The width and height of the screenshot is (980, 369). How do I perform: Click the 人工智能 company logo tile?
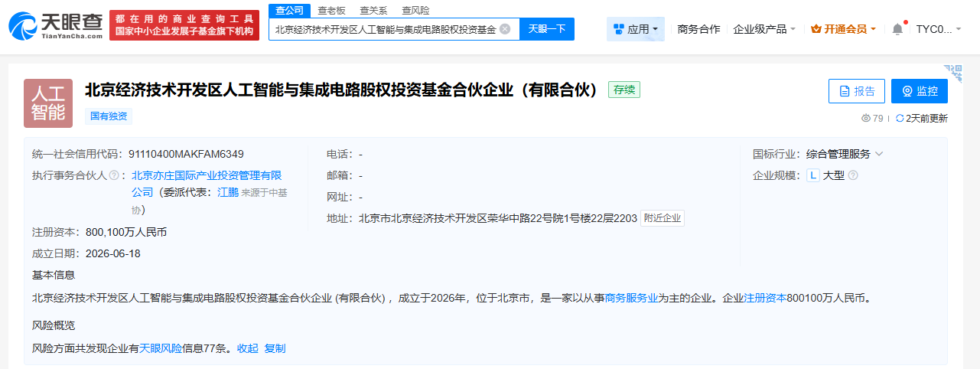tap(47, 103)
